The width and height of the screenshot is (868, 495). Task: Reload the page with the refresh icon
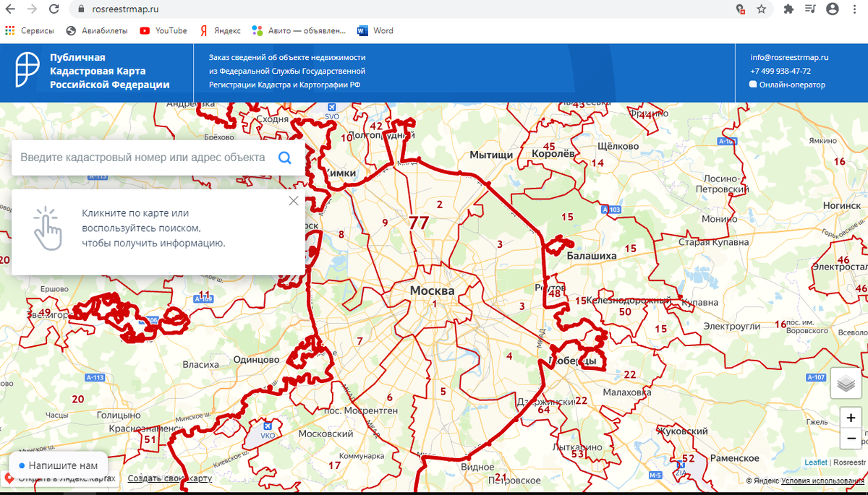pos(54,9)
